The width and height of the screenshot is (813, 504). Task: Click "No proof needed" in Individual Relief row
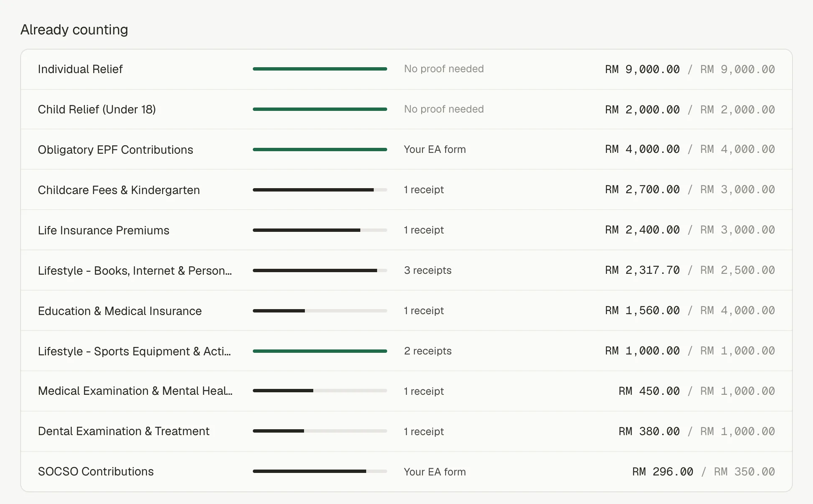(444, 69)
